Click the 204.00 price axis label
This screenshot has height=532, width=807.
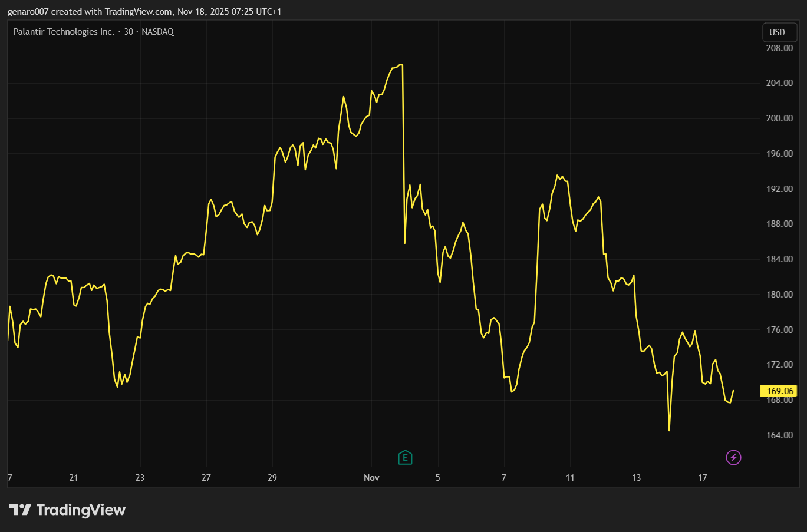click(x=779, y=83)
